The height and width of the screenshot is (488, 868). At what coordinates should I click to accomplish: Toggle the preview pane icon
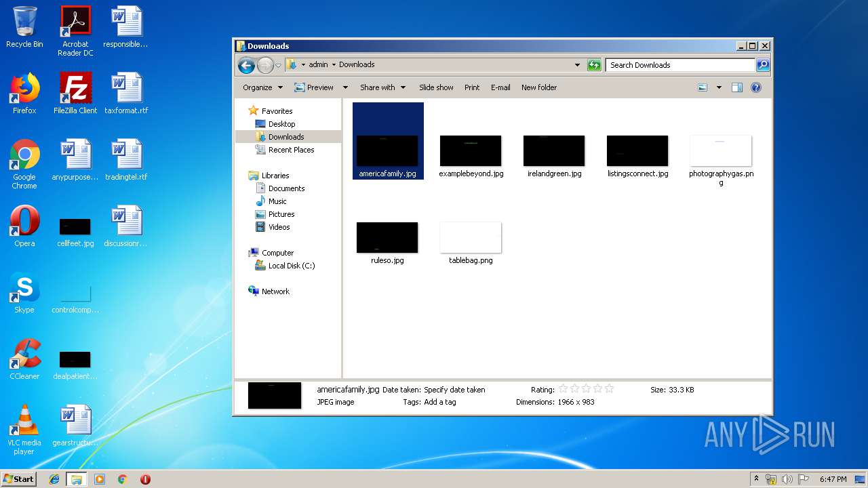point(737,87)
